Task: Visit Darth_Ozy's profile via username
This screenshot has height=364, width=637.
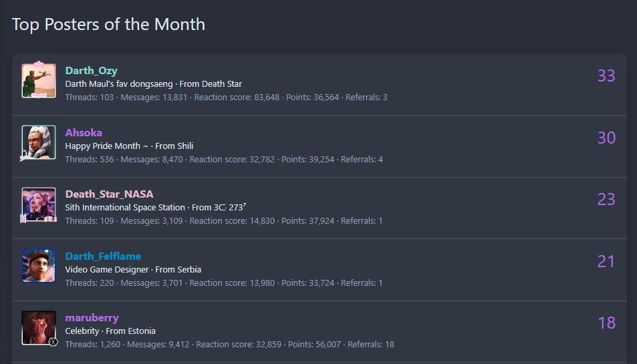Action: pos(92,71)
